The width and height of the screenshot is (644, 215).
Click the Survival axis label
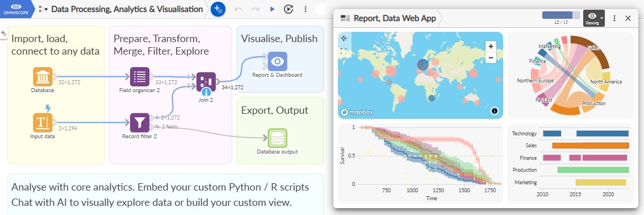click(x=342, y=156)
